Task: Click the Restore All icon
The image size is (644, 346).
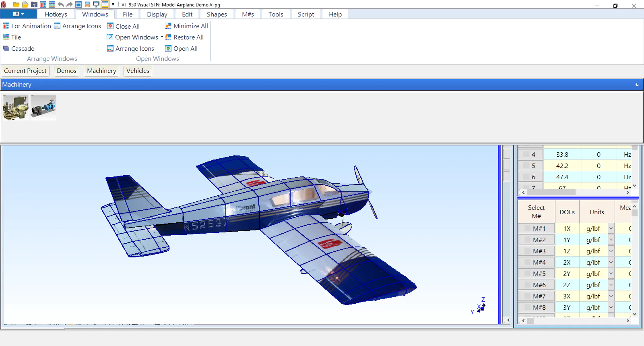Action: (168, 37)
